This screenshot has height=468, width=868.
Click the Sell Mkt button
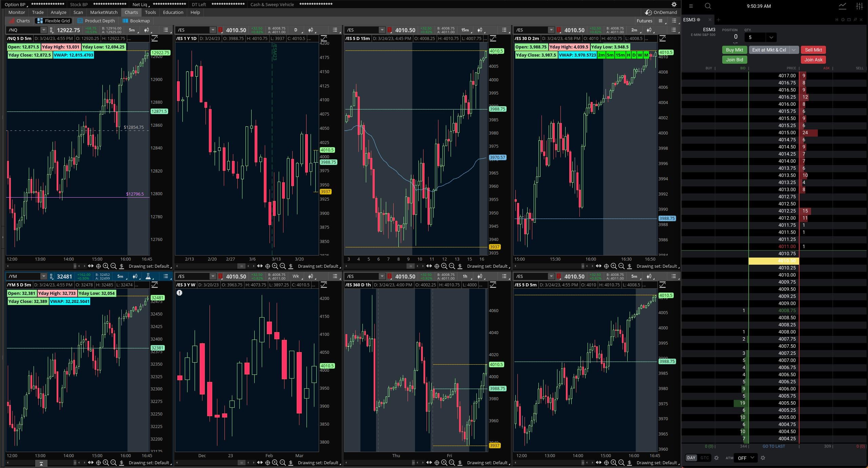813,50
